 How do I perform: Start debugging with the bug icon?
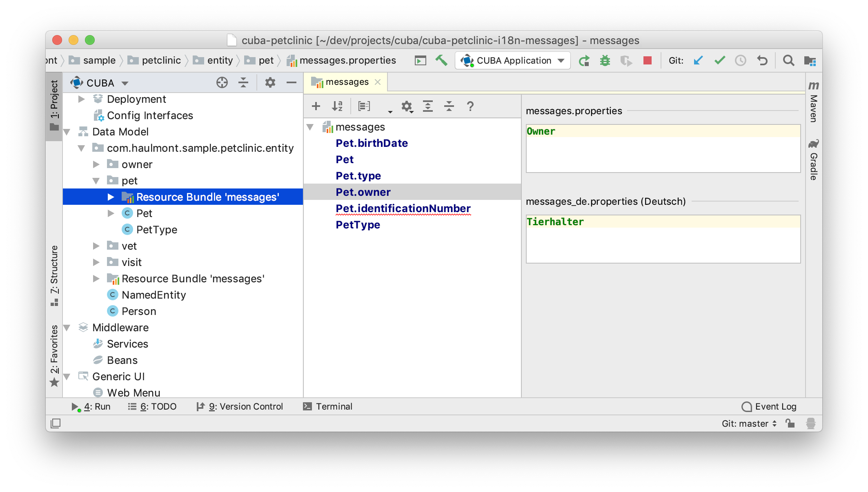click(x=605, y=61)
